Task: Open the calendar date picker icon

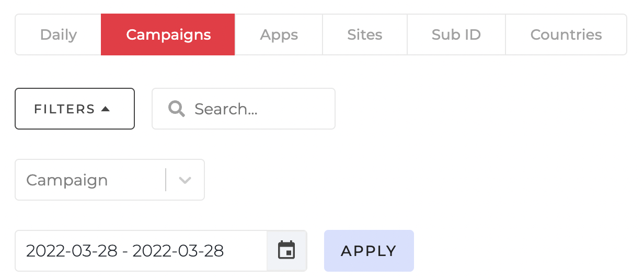Action: click(286, 250)
